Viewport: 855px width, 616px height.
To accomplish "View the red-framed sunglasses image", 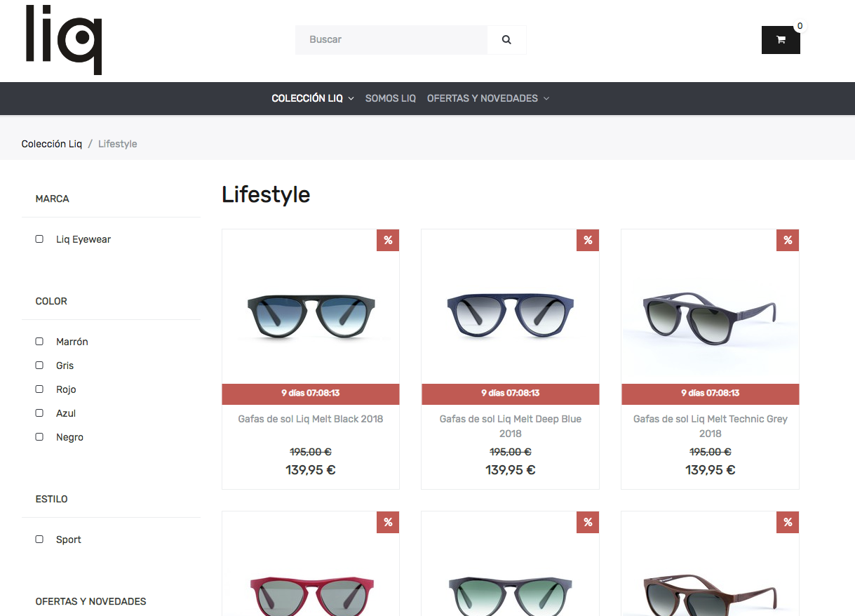I will (x=311, y=595).
